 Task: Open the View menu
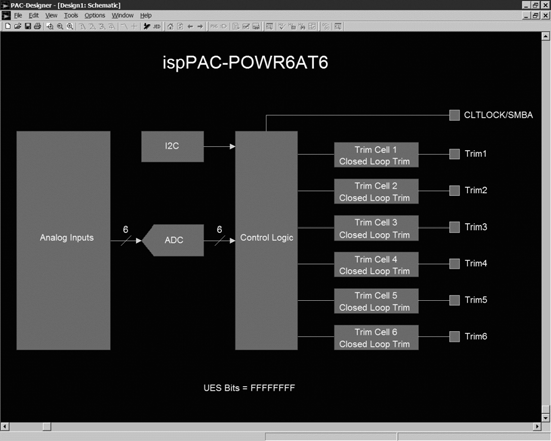[x=51, y=15]
